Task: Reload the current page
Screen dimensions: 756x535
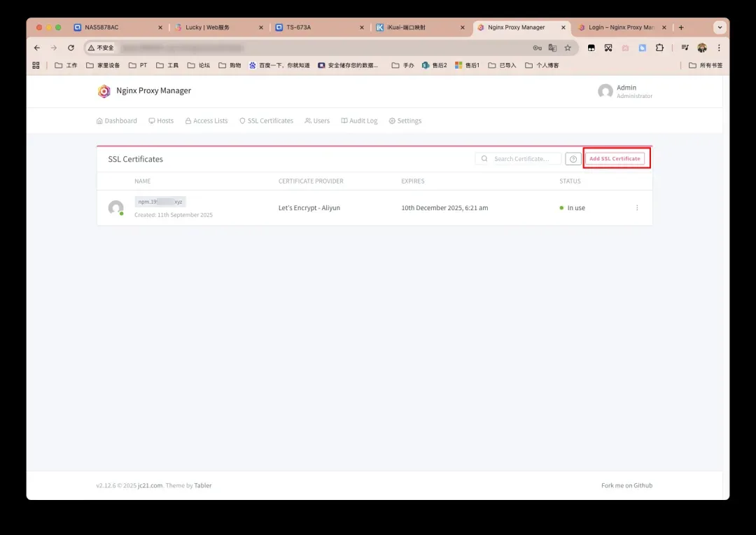Action: coord(71,48)
